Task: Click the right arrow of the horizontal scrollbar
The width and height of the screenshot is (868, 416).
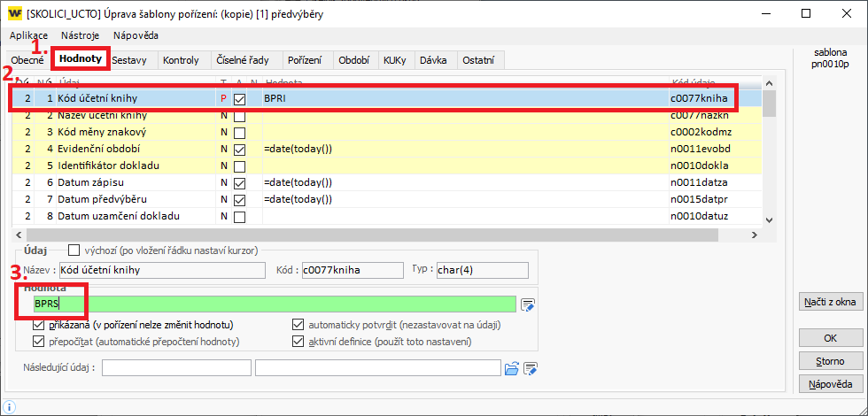Action: [x=754, y=235]
